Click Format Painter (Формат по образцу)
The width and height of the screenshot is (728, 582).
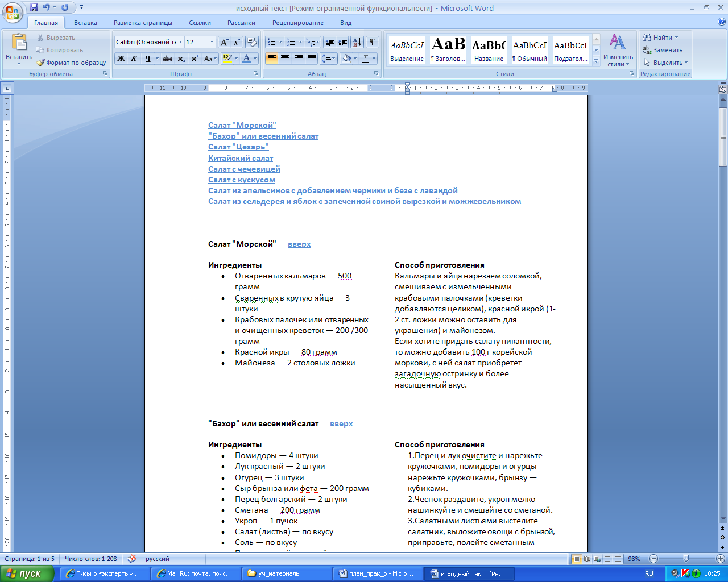(72, 63)
